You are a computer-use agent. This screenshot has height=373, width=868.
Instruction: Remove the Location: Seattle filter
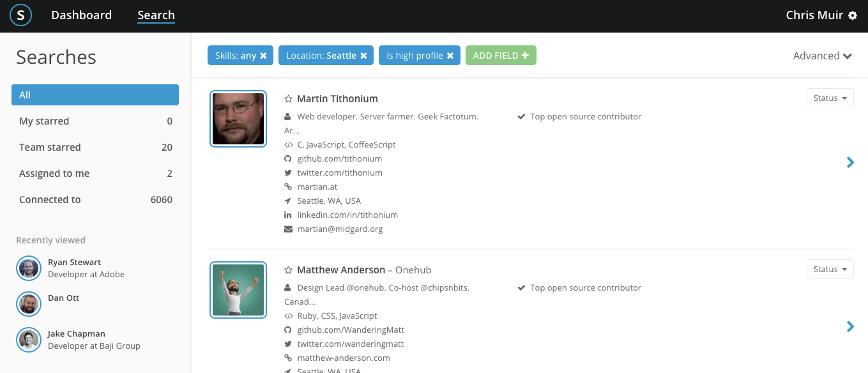(x=363, y=56)
